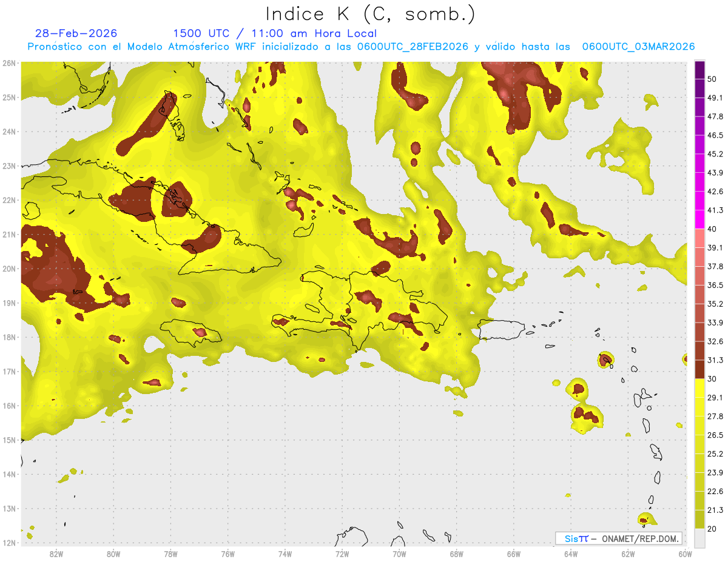This screenshot has height=562, width=728.
Task: Click the '23.9' color scale label
Action: click(715, 473)
